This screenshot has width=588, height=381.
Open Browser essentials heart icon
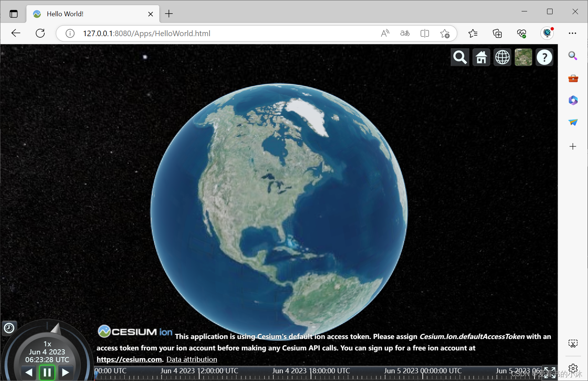pyautogui.click(x=522, y=34)
